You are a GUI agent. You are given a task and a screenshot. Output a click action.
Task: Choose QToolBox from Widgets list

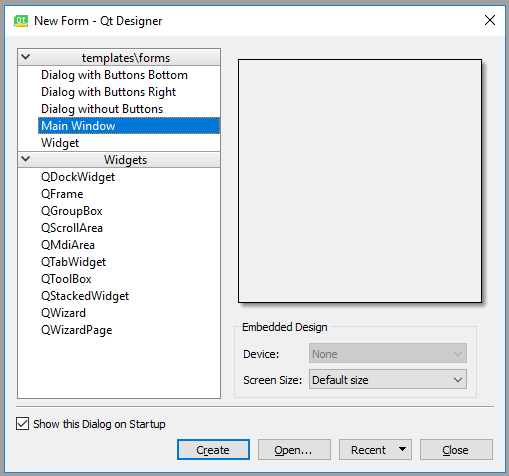[x=66, y=279]
